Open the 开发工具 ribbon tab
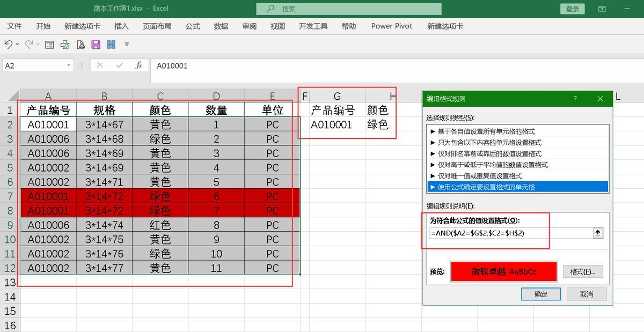This screenshot has width=644, height=332. click(x=313, y=26)
